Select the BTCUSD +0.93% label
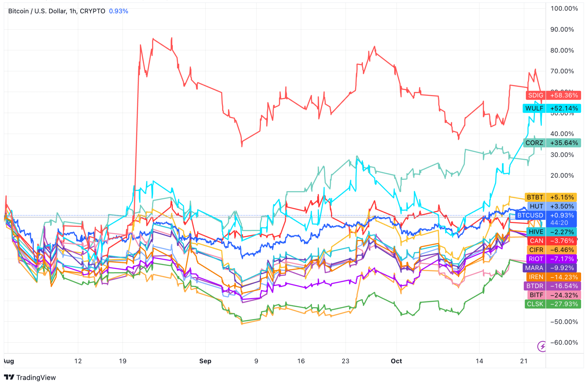This screenshot has height=385, width=588. [x=546, y=215]
